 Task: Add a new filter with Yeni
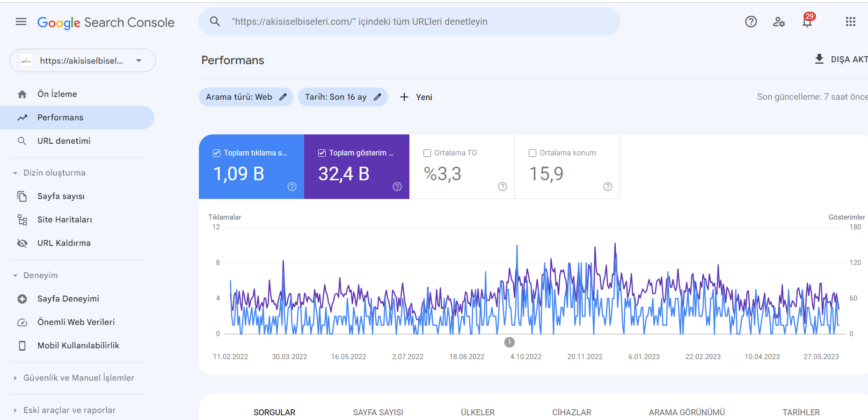(416, 97)
